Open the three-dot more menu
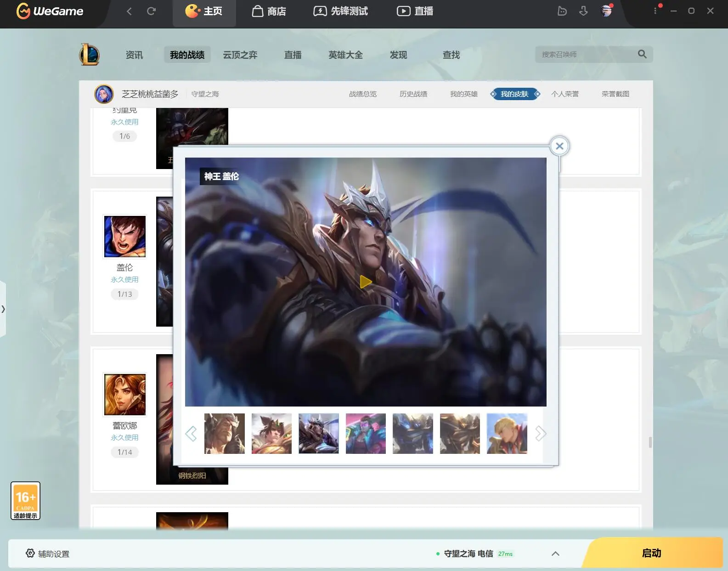The width and height of the screenshot is (728, 571). click(x=655, y=11)
